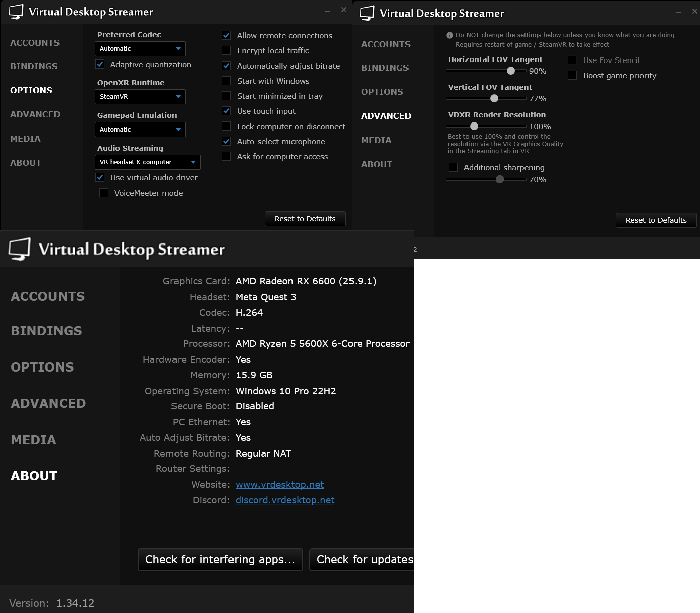Toggle the Adaptive quantization checkbox
The height and width of the screenshot is (613, 700).
click(100, 65)
